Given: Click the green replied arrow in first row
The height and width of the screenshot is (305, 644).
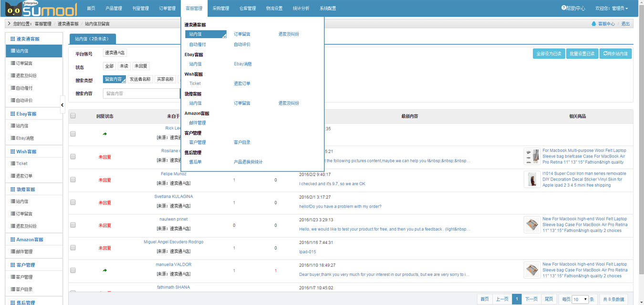Looking at the screenshot, I should [104, 134].
